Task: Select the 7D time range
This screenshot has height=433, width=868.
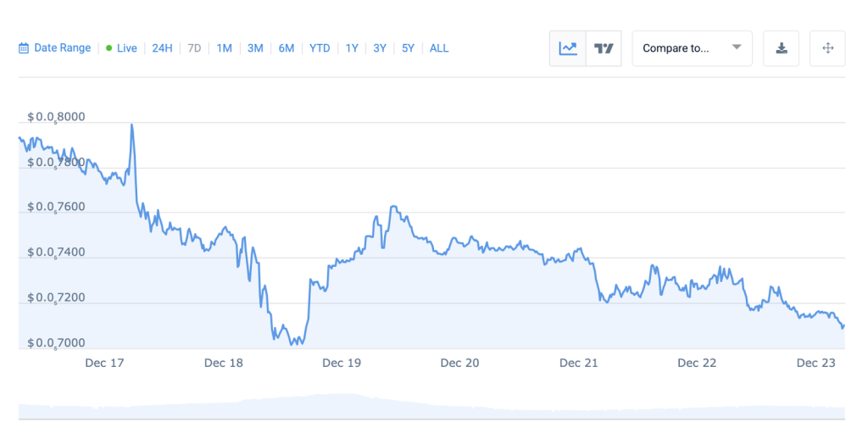Action: point(194,48)
